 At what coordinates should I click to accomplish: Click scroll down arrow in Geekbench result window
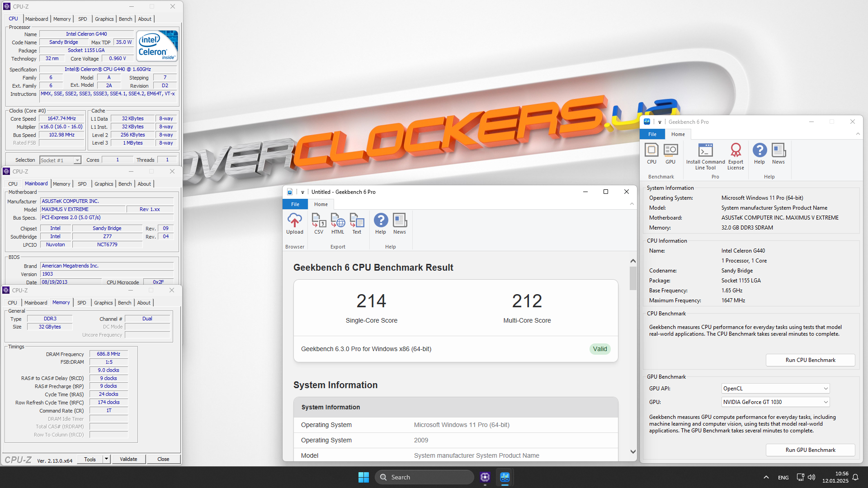633,452
